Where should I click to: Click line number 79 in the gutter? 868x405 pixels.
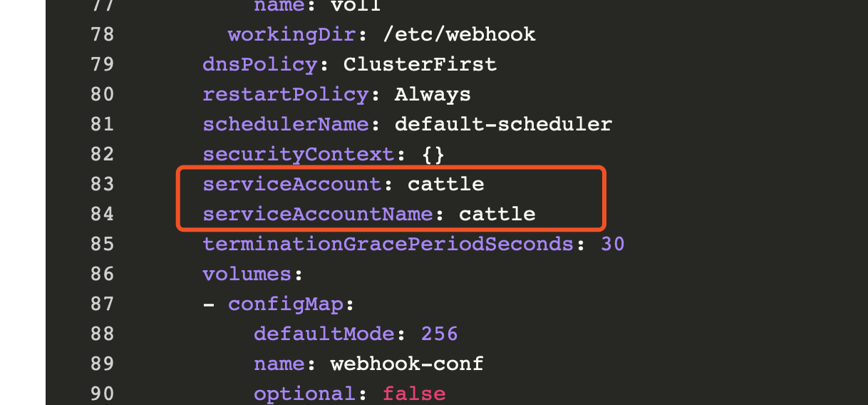click(102, 64)
